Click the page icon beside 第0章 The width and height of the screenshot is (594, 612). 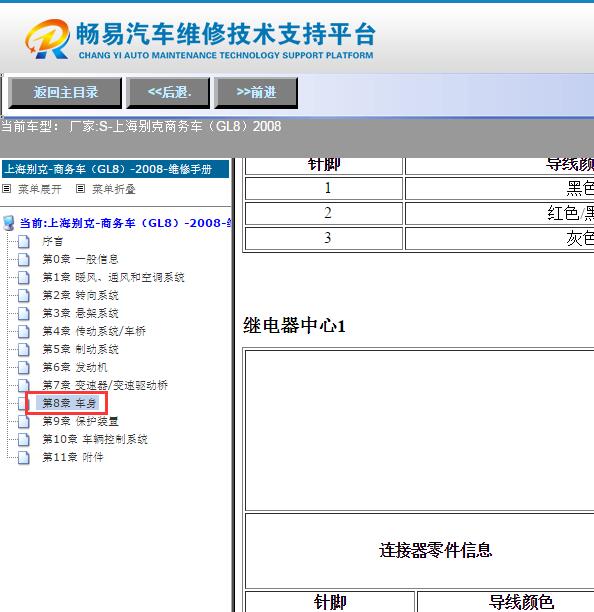(x=24, y=260)
